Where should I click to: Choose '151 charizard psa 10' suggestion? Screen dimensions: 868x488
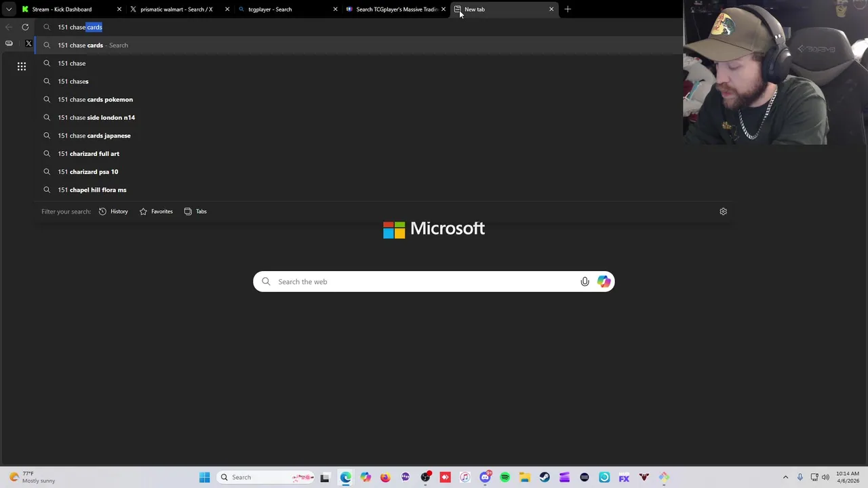click(x=383, y=171)
